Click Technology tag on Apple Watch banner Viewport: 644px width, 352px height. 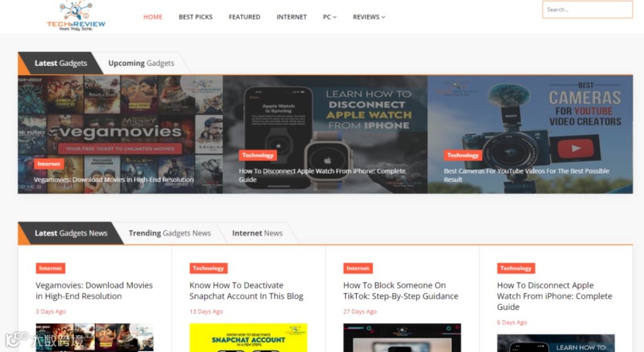[x=257, y=155]
